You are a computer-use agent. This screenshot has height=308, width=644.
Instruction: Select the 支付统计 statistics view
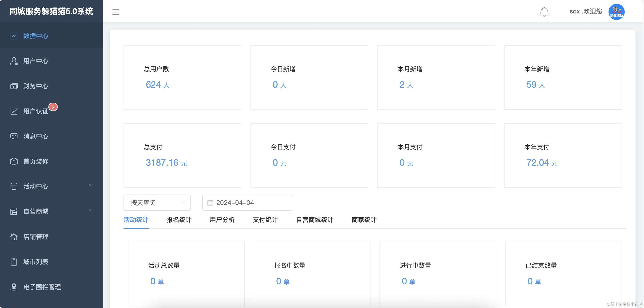pyautogui.click(x=265, y=220)
